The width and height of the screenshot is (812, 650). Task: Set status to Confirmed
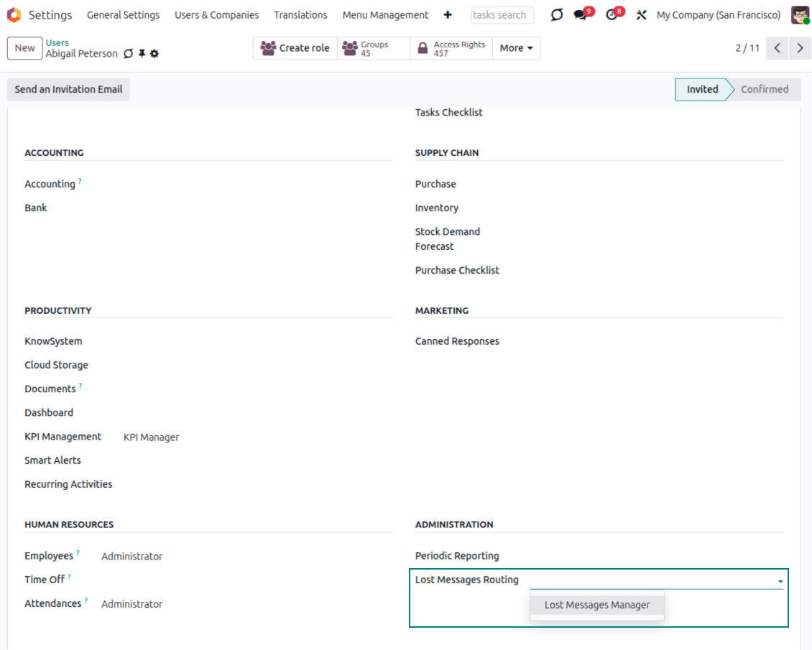[x=764, y=90]
